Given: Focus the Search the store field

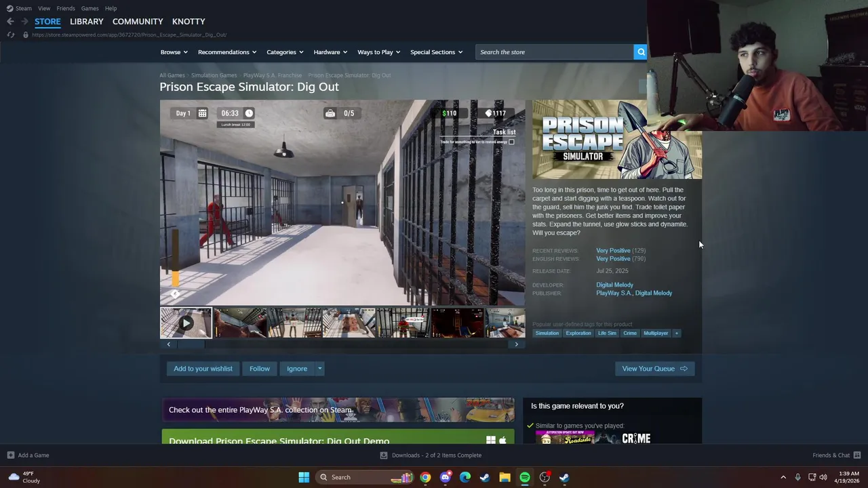Looking at the screenshot, I should [x=555, y=52].
